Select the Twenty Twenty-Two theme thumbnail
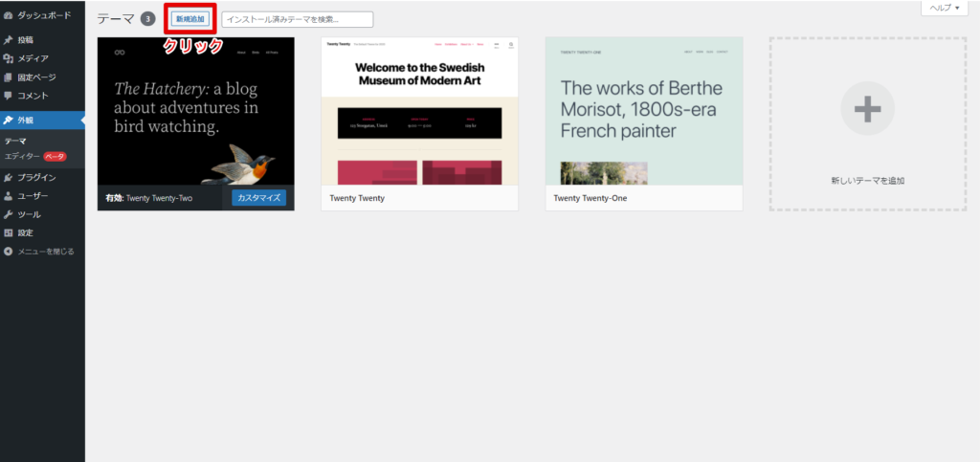 (196, 111)
